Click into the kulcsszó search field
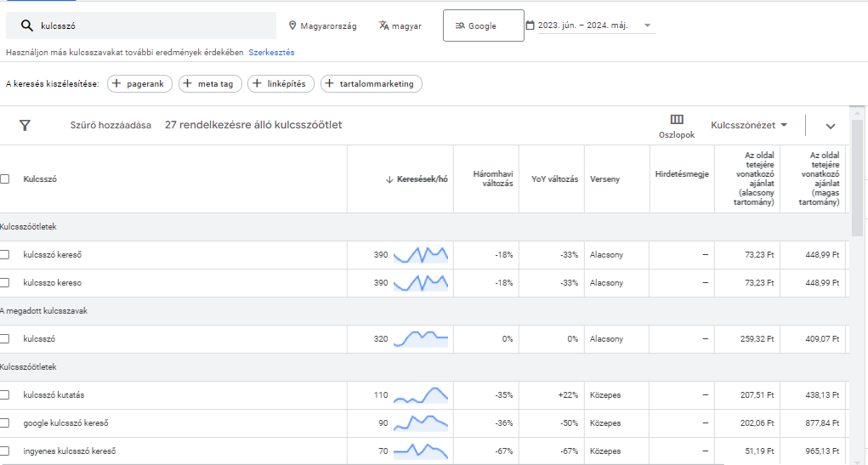This screenshot has width=868, height=465. pos(153,26)
